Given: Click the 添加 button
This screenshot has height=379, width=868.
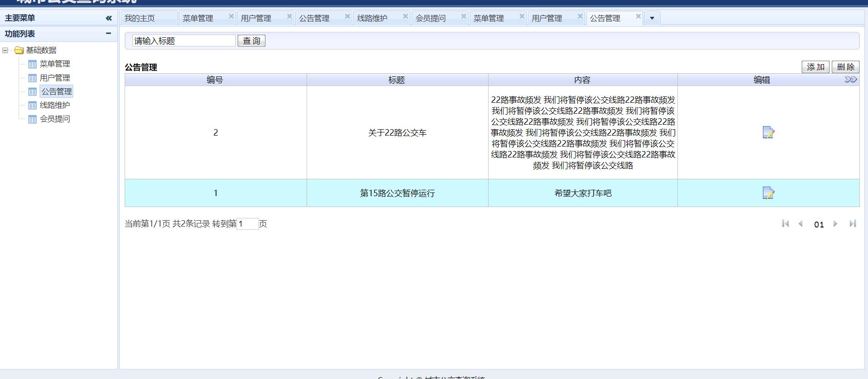Looking at the screenshot, I should (x=815, y=67).
